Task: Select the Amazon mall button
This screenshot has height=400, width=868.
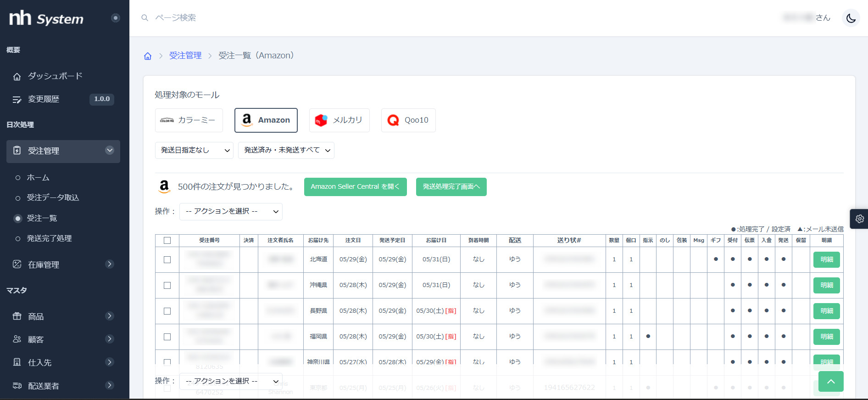Action: 266,120
